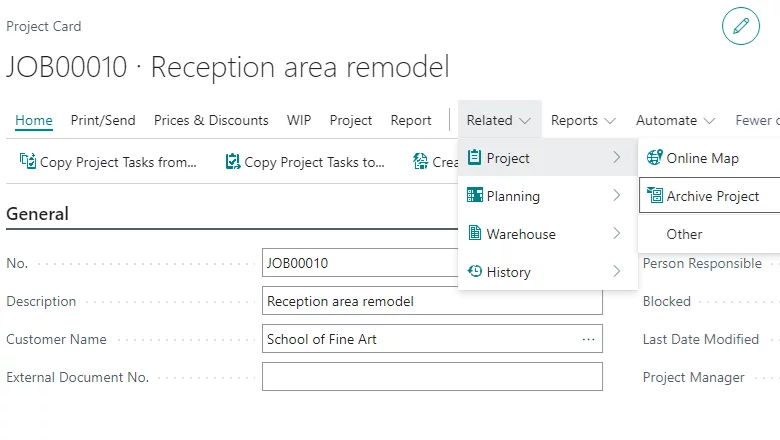Click the Archive Project icon

655,196
